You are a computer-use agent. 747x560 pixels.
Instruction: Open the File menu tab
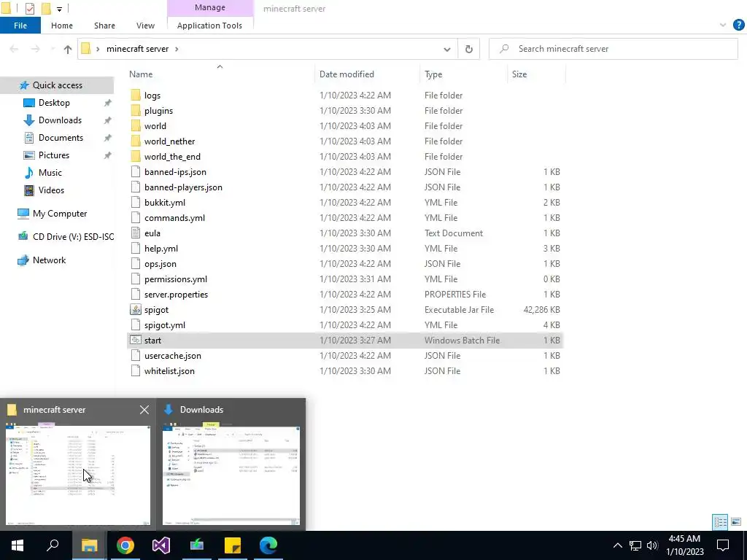click(20, 26)
